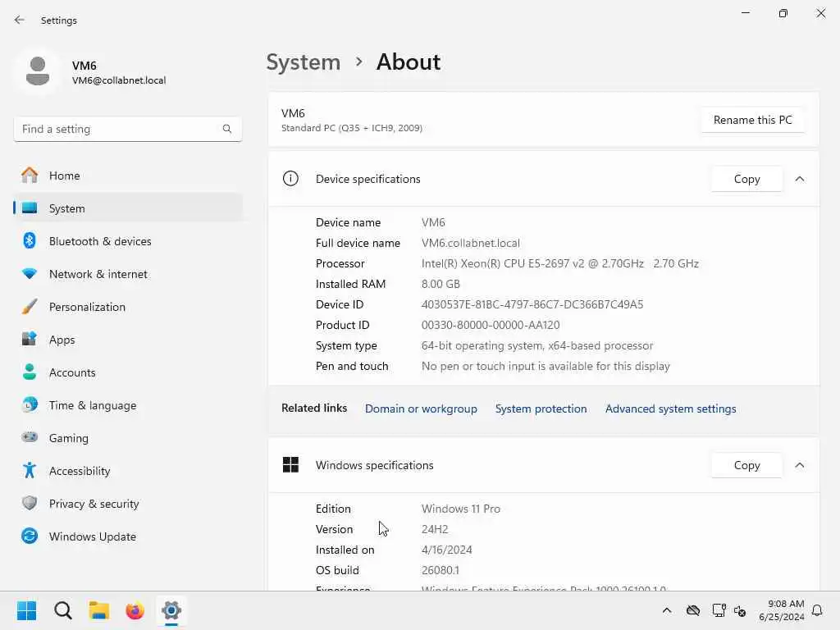Go to Home settings page
840x630 pixels.
tap(128, 176)
